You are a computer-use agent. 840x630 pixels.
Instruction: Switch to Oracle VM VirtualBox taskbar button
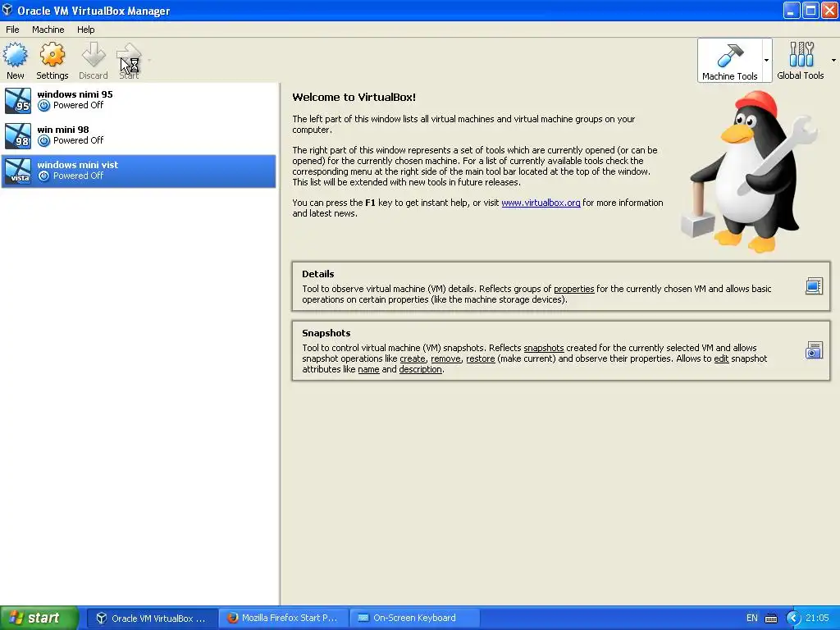(x=152, y=619)
